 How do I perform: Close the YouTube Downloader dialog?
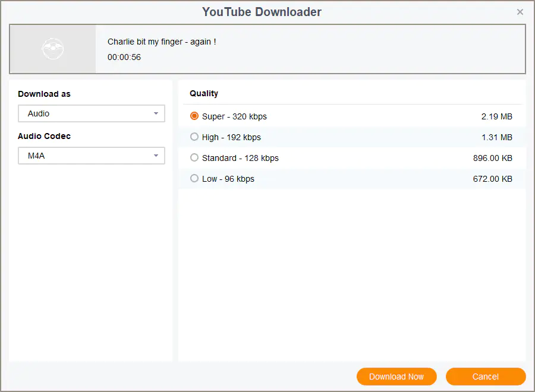click(x=520, y=12)
